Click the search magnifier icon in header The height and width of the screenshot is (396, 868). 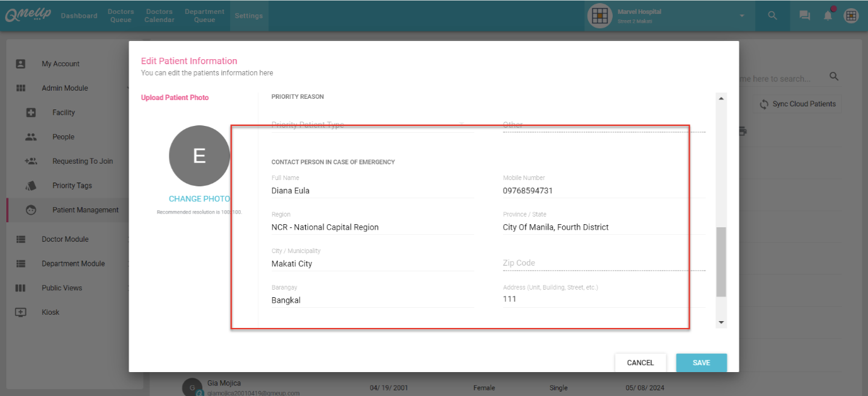[772, 16]
